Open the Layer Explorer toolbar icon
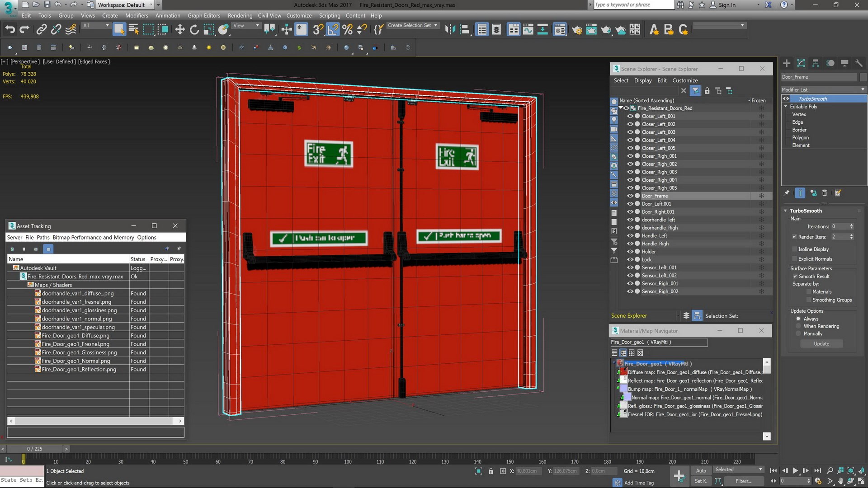The image size is (868, 488). [x=496, y=29]
